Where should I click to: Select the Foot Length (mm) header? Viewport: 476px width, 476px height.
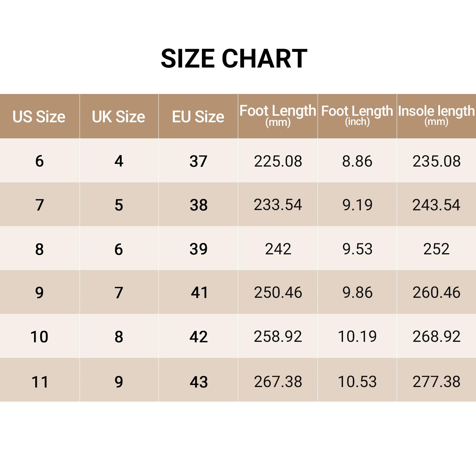[x=278, y=115]
